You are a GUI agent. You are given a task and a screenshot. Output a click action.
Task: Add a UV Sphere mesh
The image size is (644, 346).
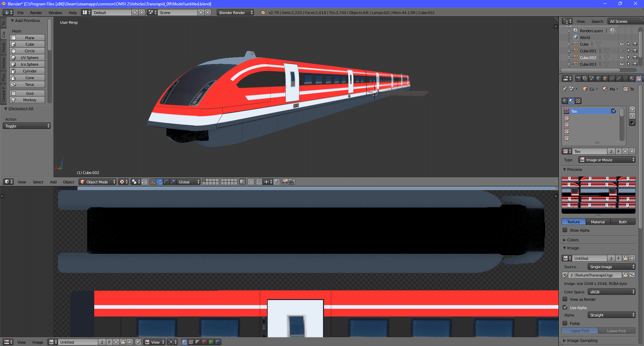point(30,58)
